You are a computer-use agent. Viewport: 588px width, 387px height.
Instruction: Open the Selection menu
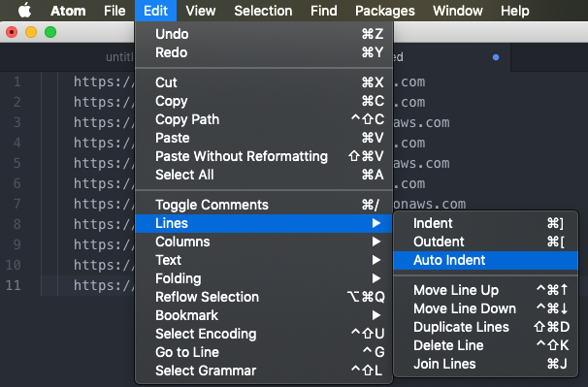coord(263,11)
